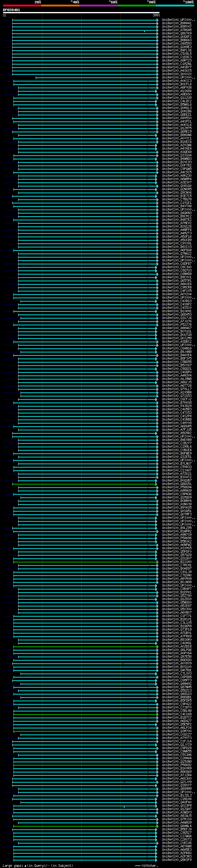
Task: Open hit UniRef100_B9HH41
Action: [177, 24]
